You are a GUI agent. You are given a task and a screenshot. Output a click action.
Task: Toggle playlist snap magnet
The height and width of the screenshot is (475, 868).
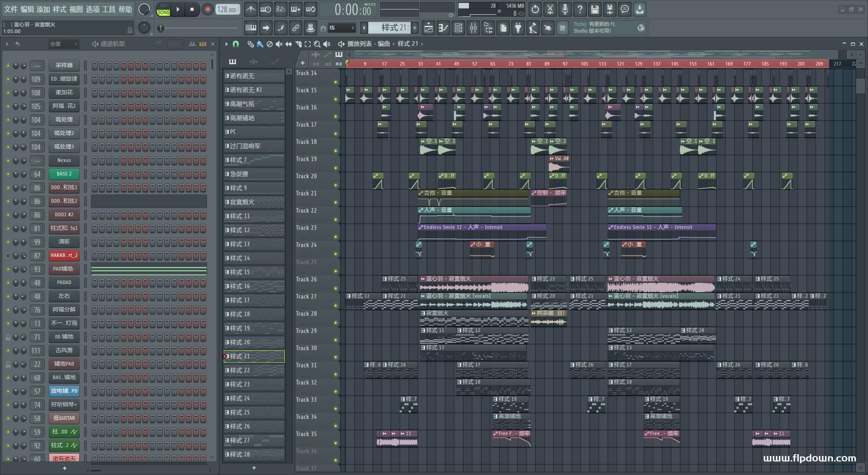pos(236,44)
